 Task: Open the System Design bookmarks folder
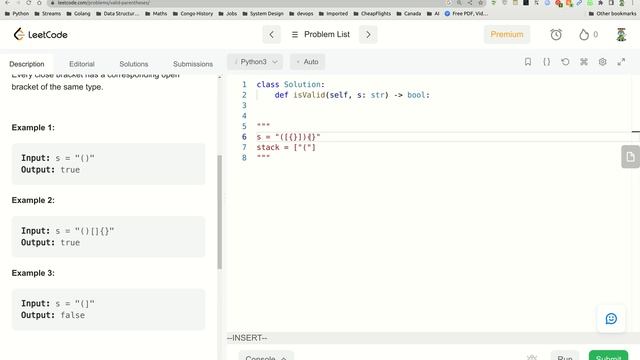(x=263, y=13)
